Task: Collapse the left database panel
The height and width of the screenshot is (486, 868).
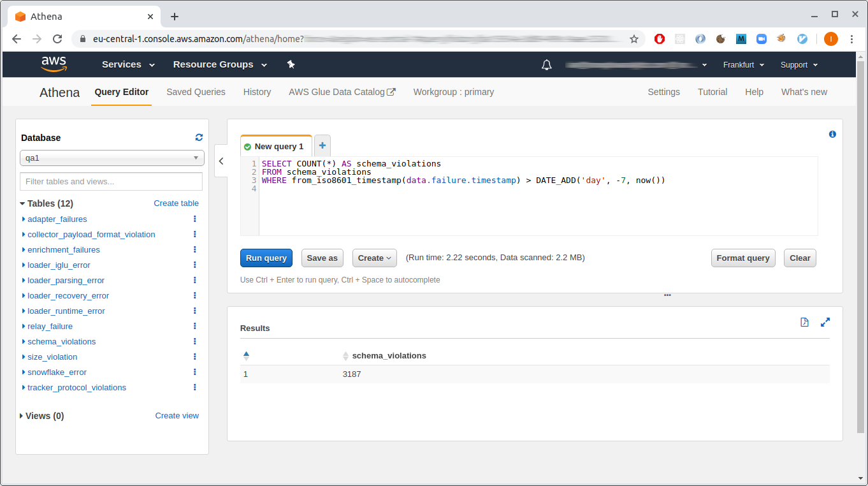Action: [x=221, y=161]
